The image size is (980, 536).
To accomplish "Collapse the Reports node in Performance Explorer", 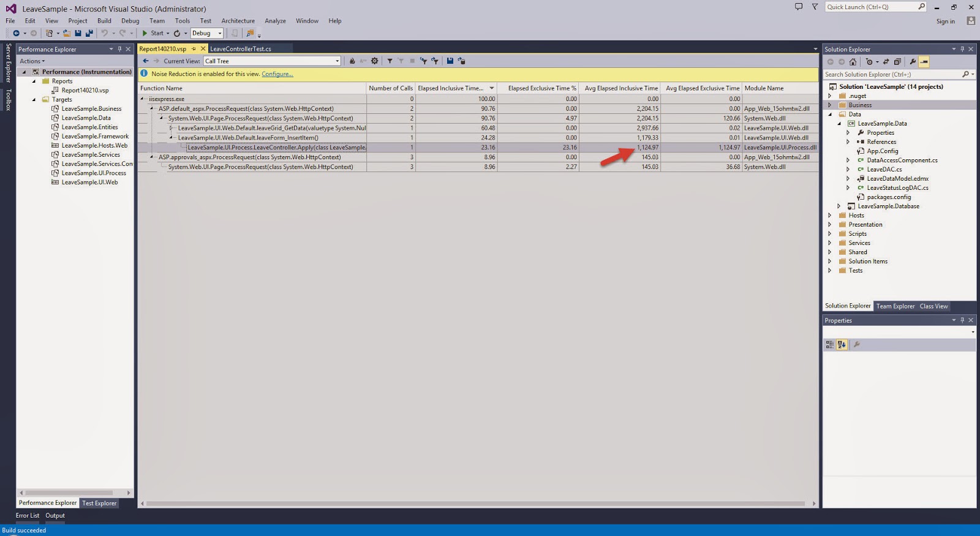I will pos(34,81).
